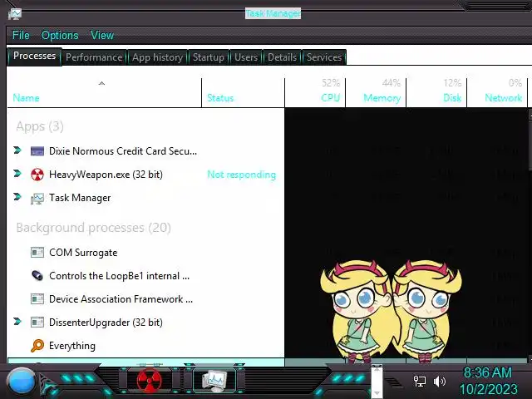Sort by the Network column header

coord(497,93)
